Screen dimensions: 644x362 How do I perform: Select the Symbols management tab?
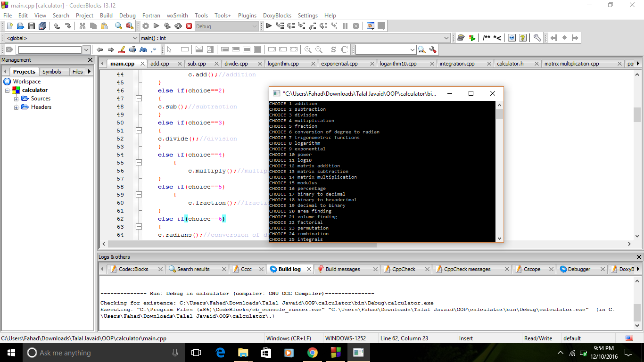(x=51, y=72)
